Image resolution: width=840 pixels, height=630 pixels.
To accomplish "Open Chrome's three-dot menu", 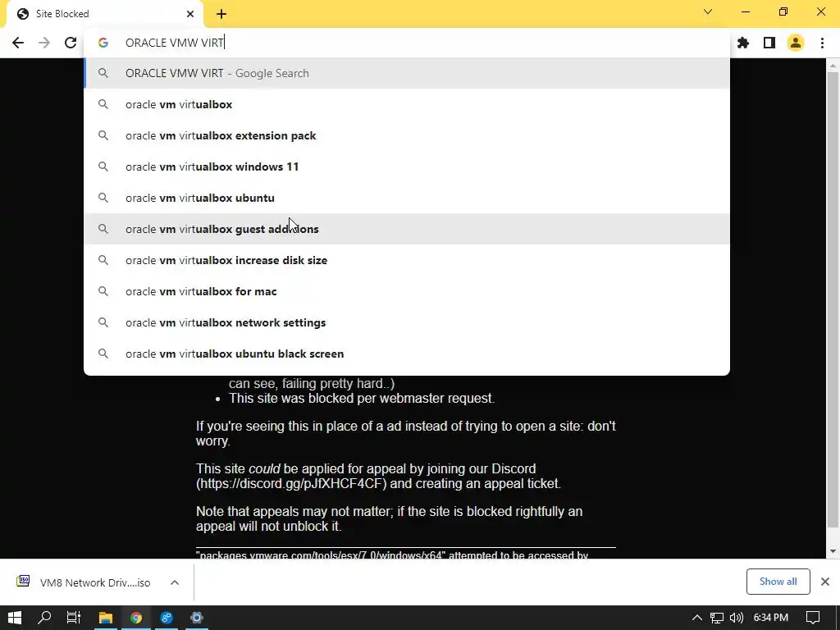I will tap(822, 43).
